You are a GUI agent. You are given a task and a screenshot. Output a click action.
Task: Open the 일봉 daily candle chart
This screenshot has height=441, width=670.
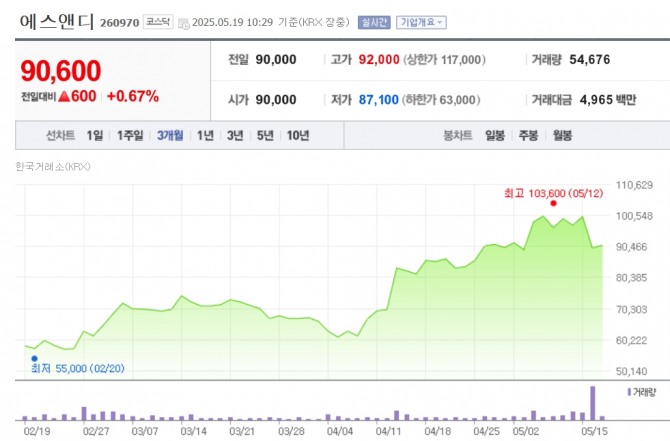coord(494,135)
